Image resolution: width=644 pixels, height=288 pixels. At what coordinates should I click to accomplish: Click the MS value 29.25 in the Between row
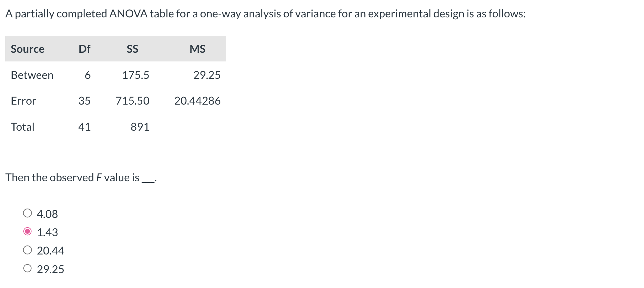tap(207, 75)
